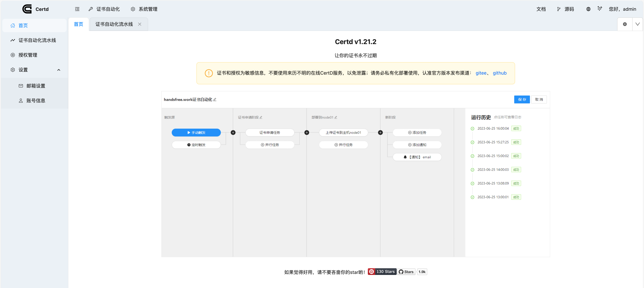The image size is (644, 288).
Task: Open 证书自动化流水线 in the sidebar
Action: 34,40
